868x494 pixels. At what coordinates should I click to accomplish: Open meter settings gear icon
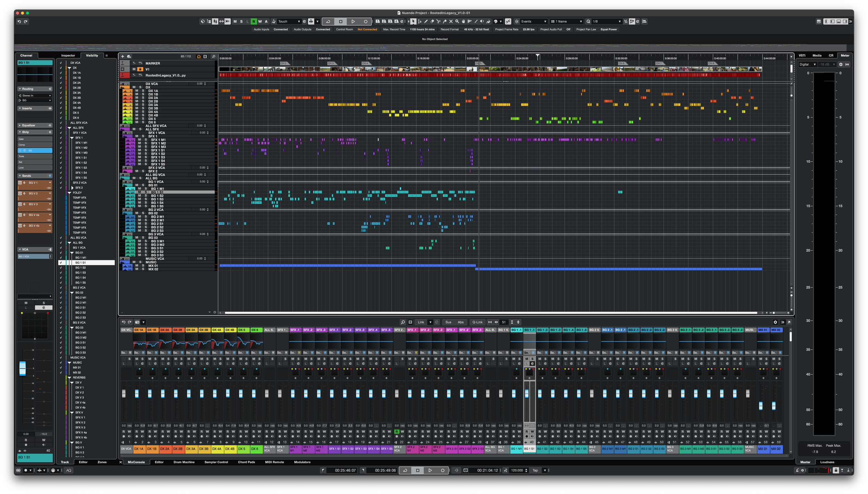click(841, 64)
